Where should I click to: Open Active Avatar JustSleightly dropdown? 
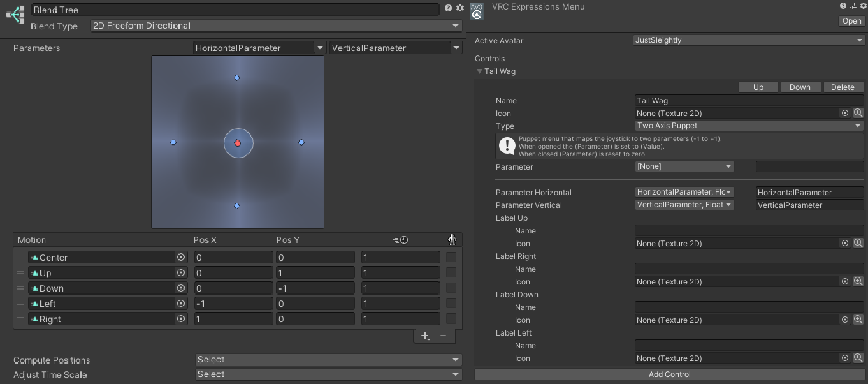(x=749, y=40)
